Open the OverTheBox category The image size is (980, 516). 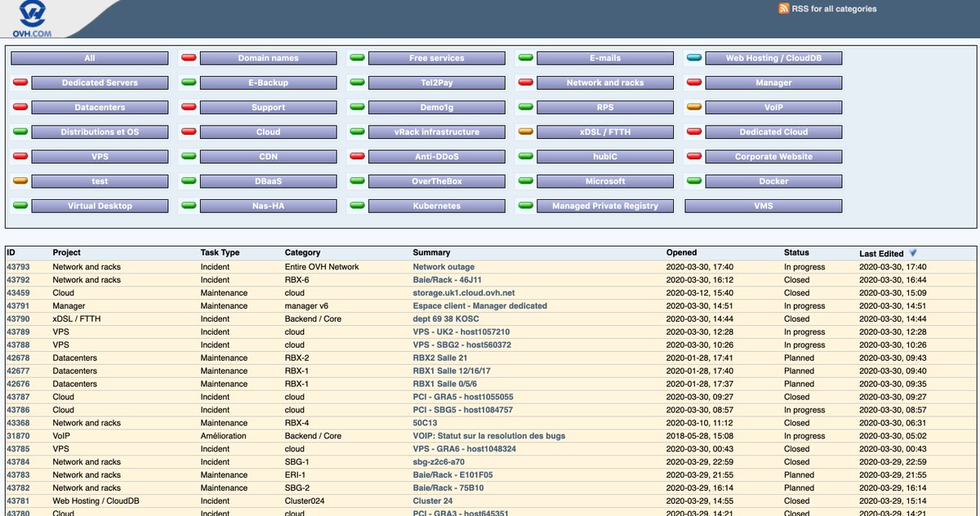437,181
